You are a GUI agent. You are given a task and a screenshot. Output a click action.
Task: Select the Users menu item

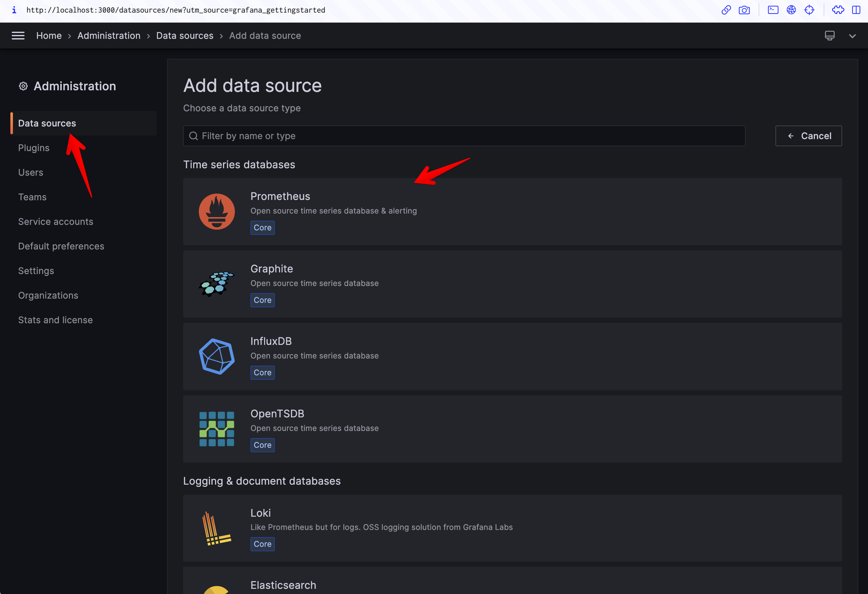30,172
